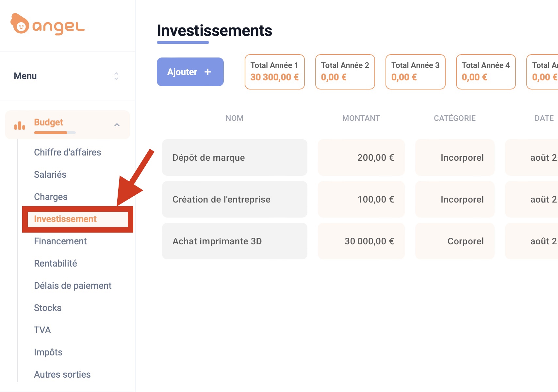Go to Délais de paiement
The height and width of the screenshot is (392, 558).
click(73, 286)
